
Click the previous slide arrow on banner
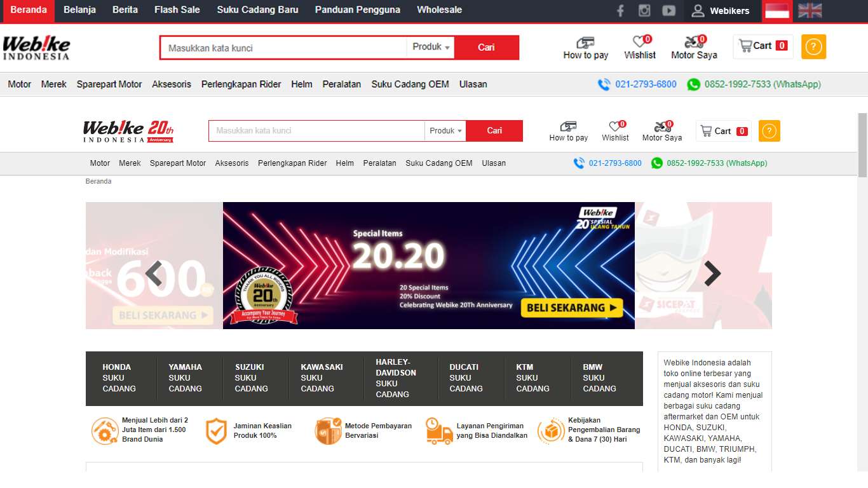click(x=154, y=274)
